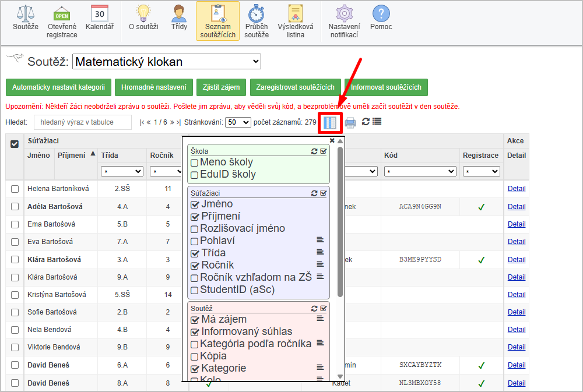Uncheck the Informovaný súhlas column checkbox
Viewport: 583px width, 392px height.
click(195, 332)
